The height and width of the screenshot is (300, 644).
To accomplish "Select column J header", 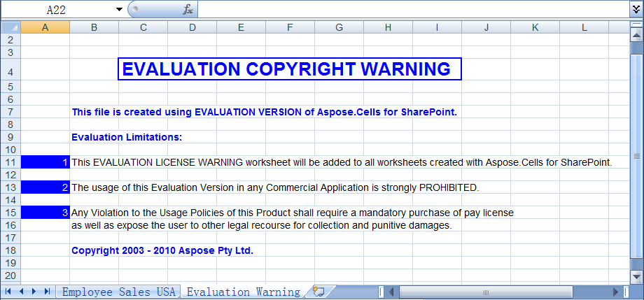I will pos(486,27).
